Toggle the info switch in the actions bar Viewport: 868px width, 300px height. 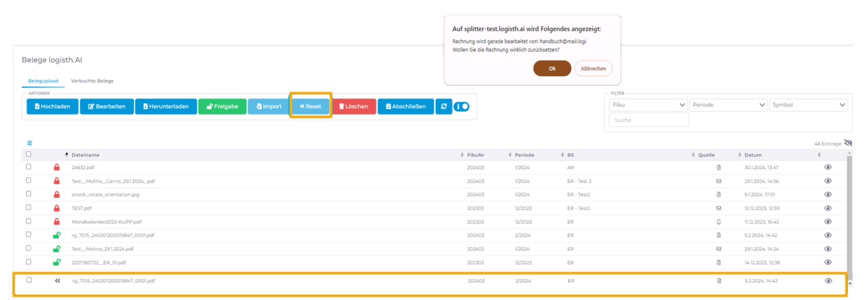(x=462, y=106)
